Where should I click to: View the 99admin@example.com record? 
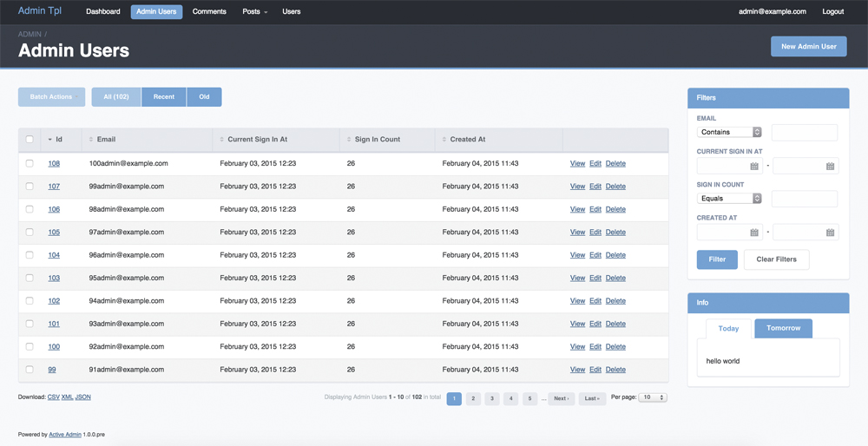(577, 187)
